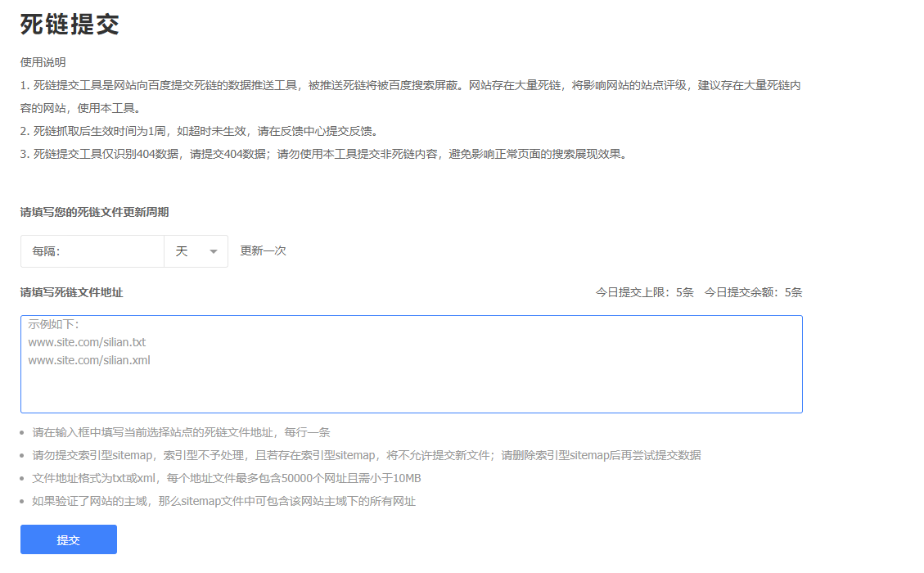Click the 提交 submit button
The height and width of the screenshot is (573, 924).
(68, 539)
